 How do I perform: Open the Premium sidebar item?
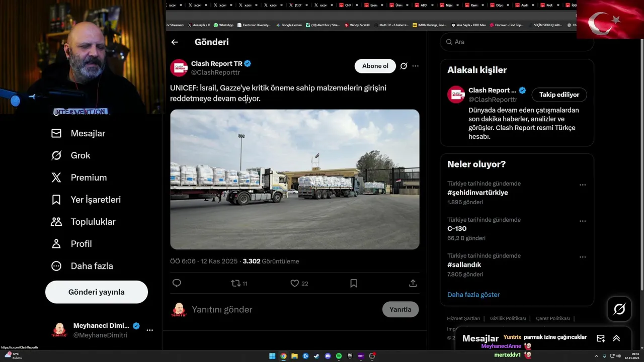(79, 177)
